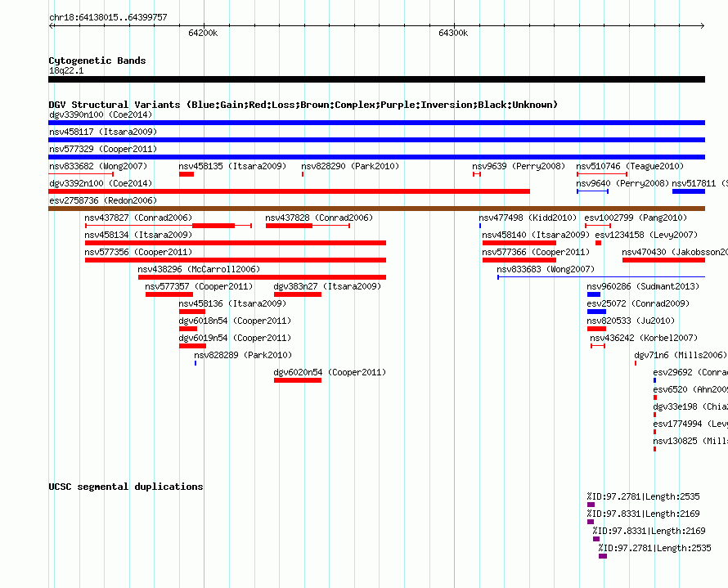Open nsv438296 (McCarroll2006) label
The width and height of the screenshot is (728, 588).
[x=199, y=269]
